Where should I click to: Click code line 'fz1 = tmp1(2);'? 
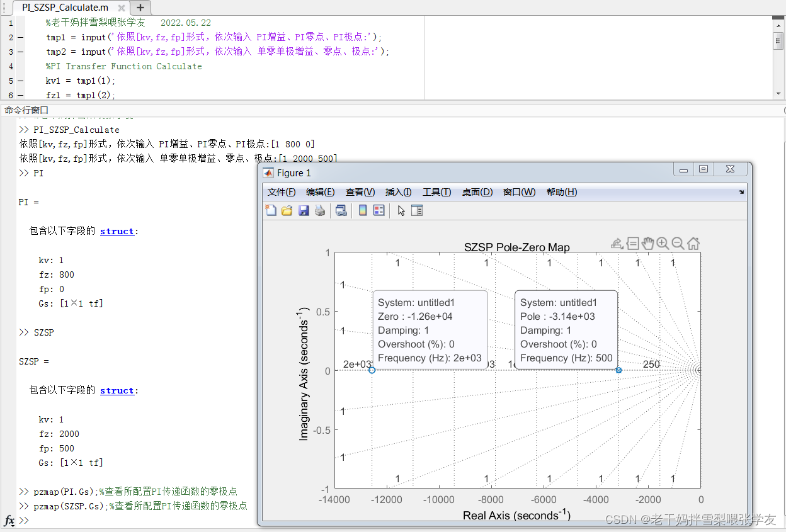[x=81, y=95]
